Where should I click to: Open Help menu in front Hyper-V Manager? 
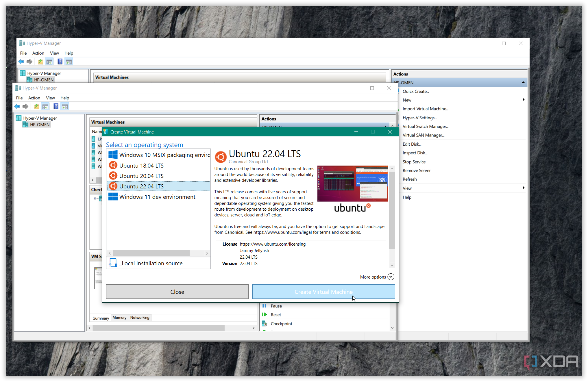[x=65, y=98]
